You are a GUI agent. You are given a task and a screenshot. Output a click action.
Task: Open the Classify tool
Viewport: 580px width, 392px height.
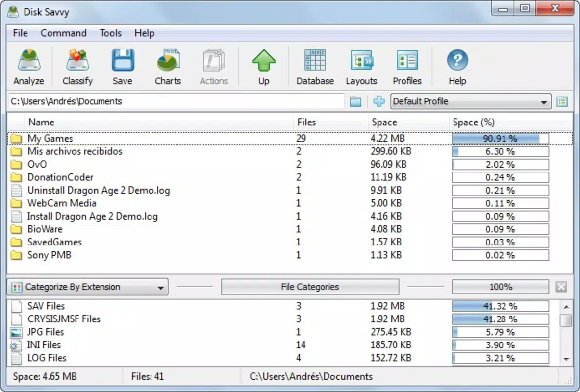click(77, 61)
